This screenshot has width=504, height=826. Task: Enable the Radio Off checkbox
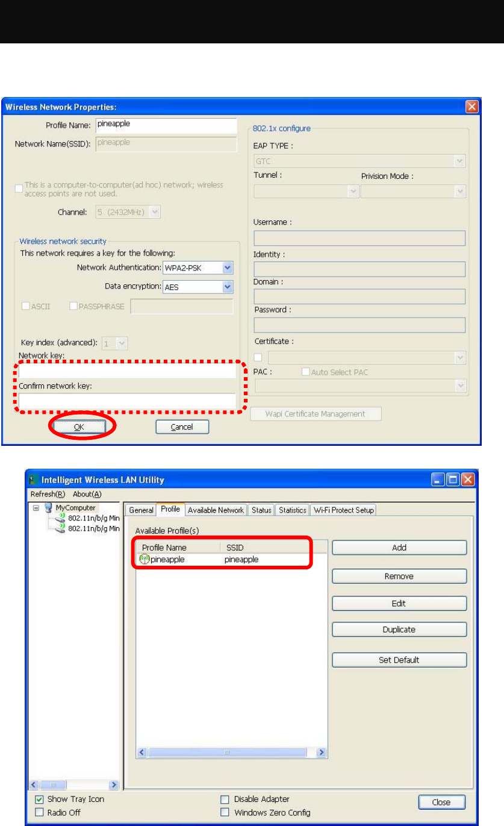(39, 812)
